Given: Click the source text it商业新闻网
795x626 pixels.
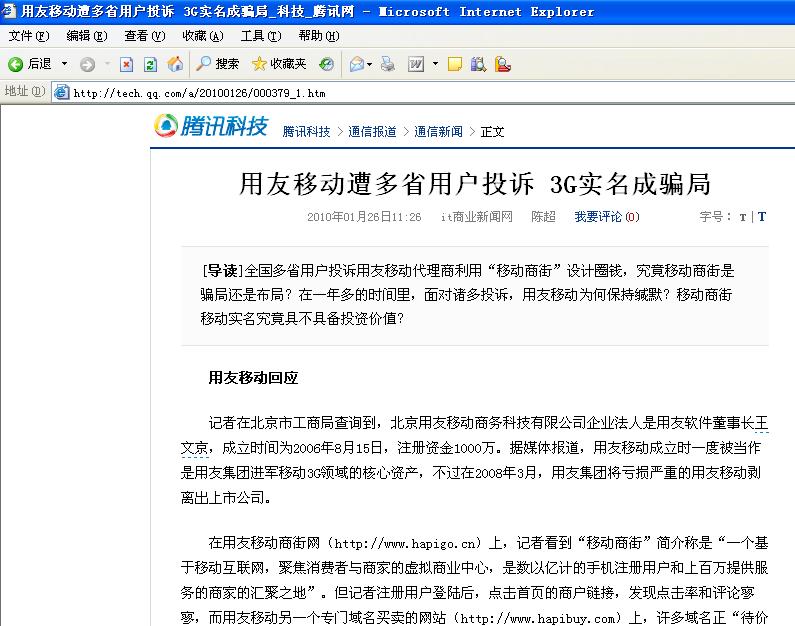Looking at the screenshot, I should tap(477, 217).
